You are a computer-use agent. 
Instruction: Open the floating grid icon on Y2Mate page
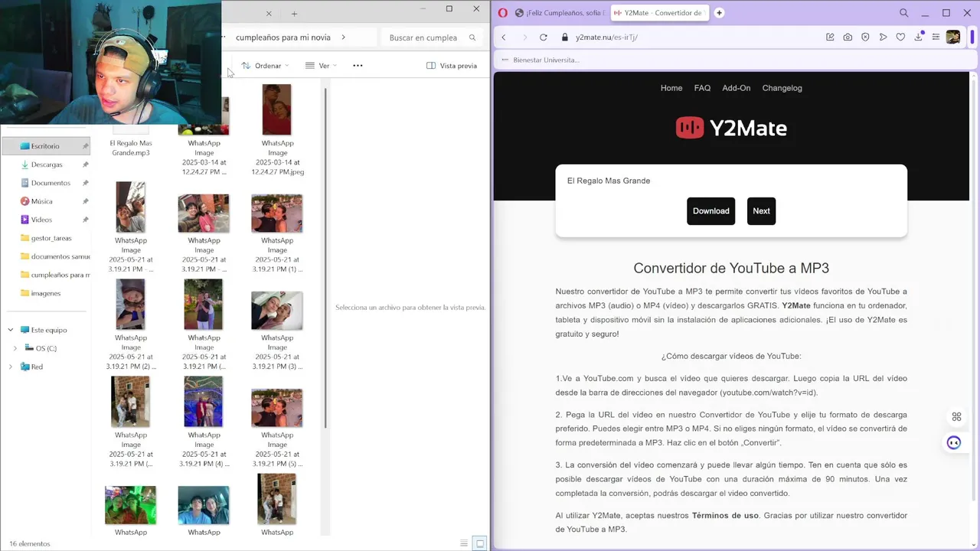(956, 417)
